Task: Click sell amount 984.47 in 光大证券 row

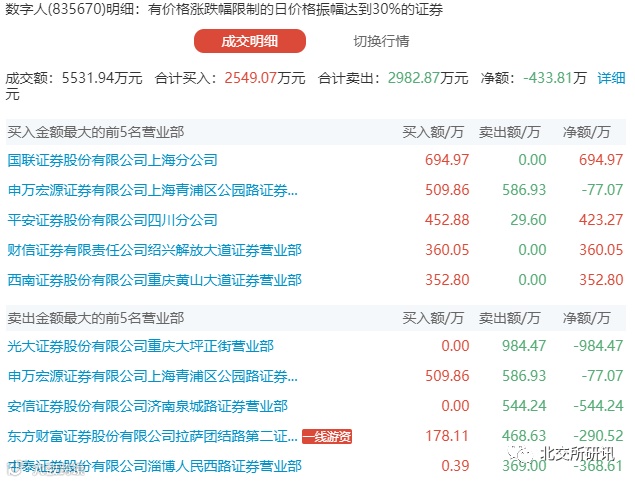Action: (x=524, y=346)
